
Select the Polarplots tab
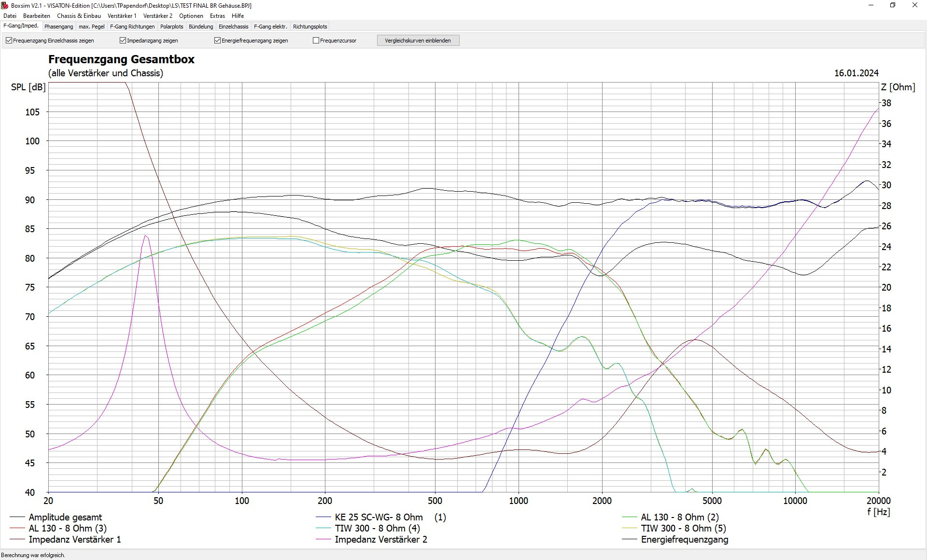pos(172,27)
